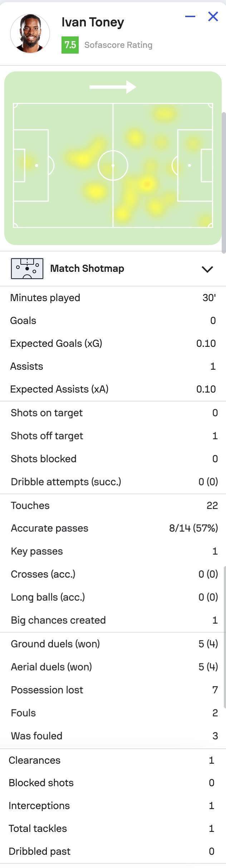Open Ivan Toney player name link
The image size is (226, 868).
93,22
